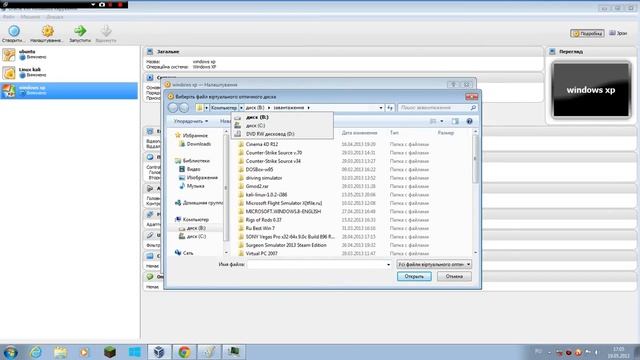
Task: Go forward in the file dialog
Action: click(184, 108)
